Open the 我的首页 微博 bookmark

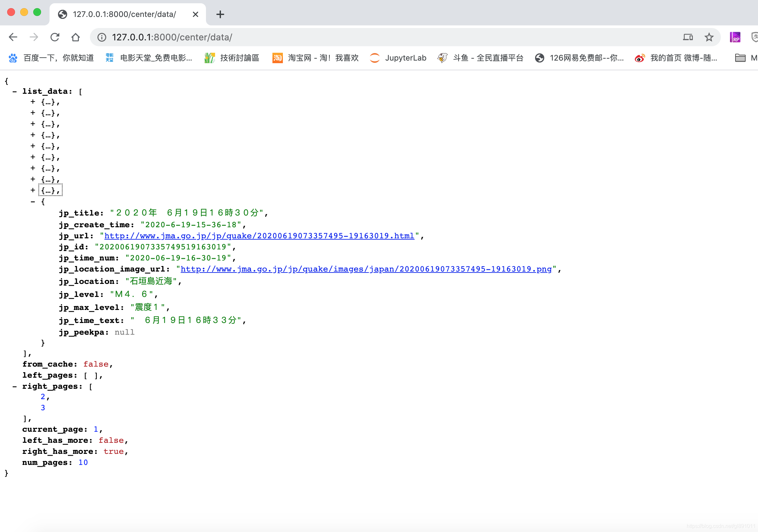coord(676,58)
